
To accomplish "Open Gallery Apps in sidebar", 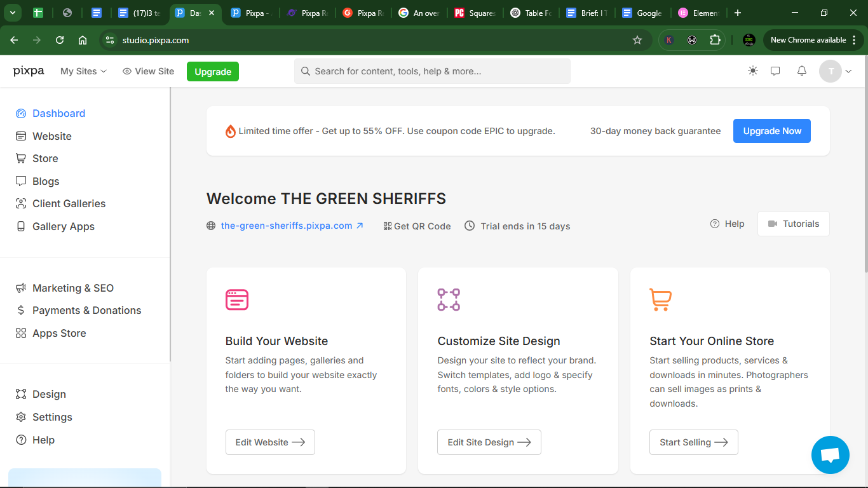I will click(x=55, y=226).
